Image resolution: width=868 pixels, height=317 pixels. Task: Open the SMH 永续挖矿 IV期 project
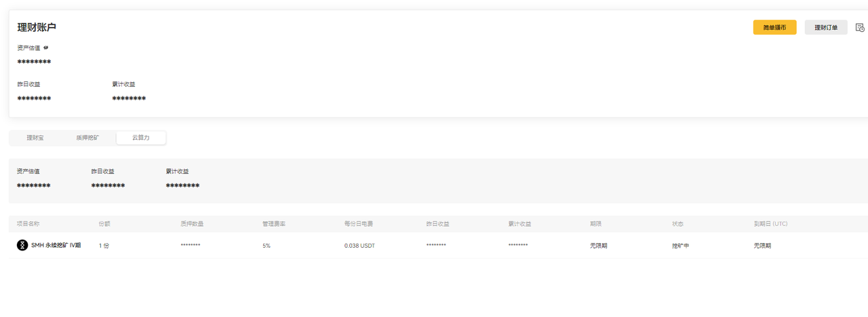[56, 245]
